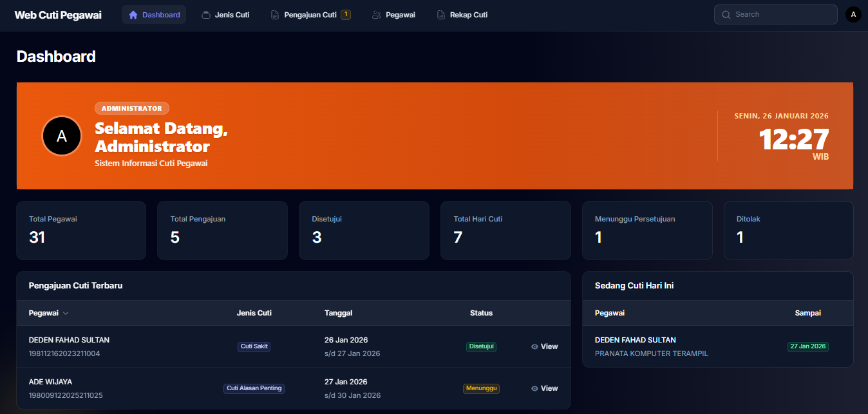Image resolution: width=868 pixels, height=414 pixels.
Task: Click the Jenis Cuti document icon
Action: pos(207,14)
